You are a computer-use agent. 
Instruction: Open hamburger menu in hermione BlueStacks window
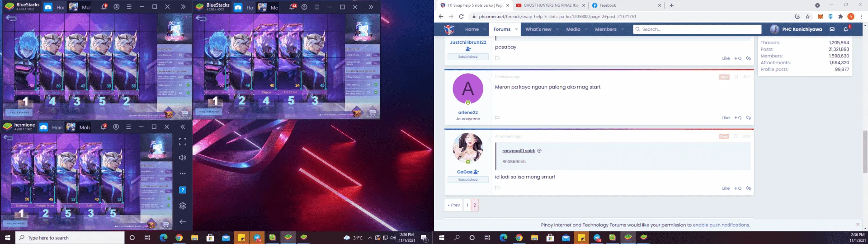coord(128,127)
